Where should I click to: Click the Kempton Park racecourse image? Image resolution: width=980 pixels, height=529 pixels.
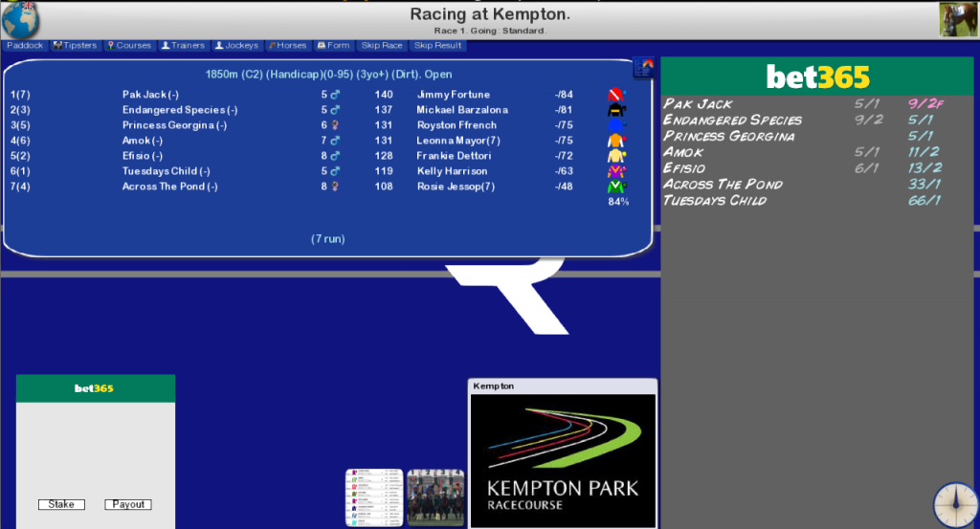563,460
